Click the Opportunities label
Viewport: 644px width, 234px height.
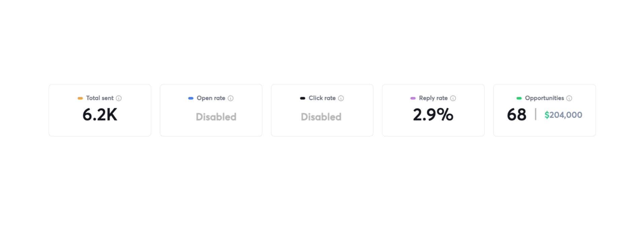tap(544, 98)
